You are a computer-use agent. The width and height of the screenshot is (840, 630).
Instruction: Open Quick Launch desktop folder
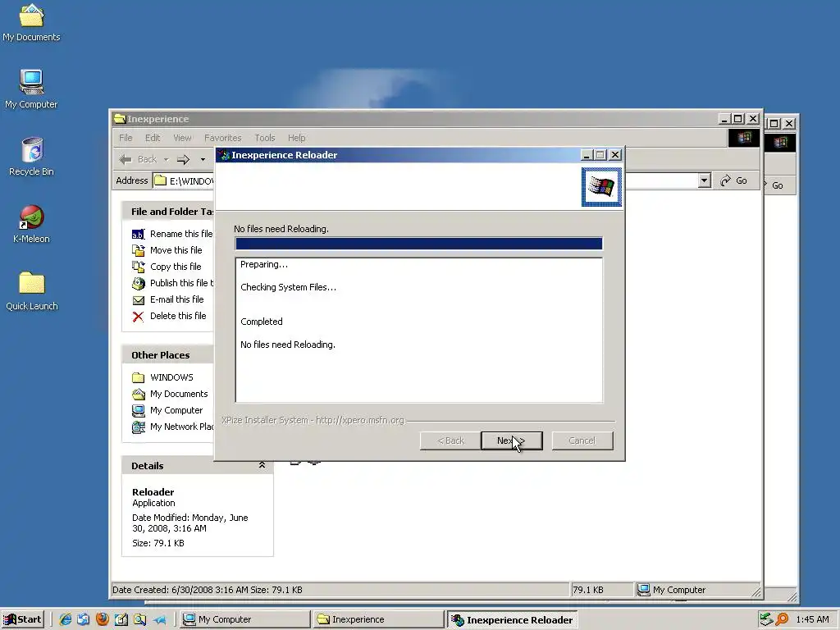32,291
